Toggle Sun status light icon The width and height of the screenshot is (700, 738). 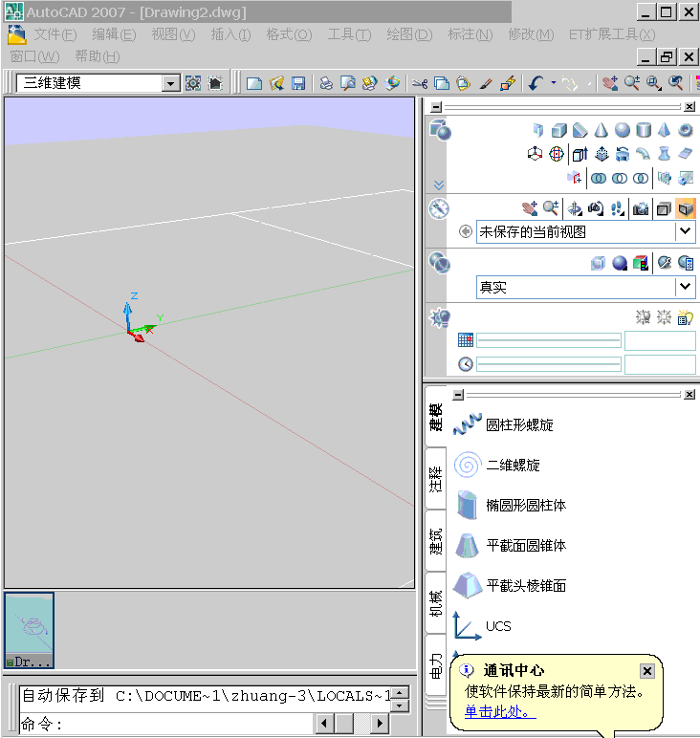pos(664,317)
